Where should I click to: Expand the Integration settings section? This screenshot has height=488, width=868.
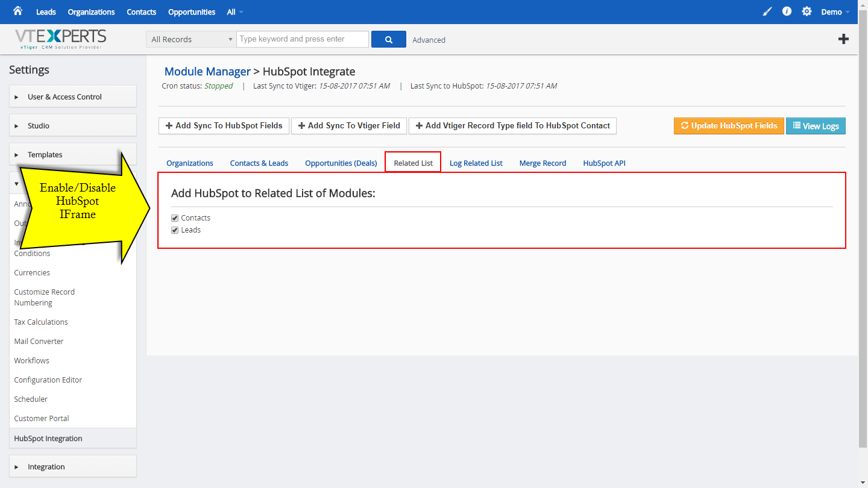point(73,466)
